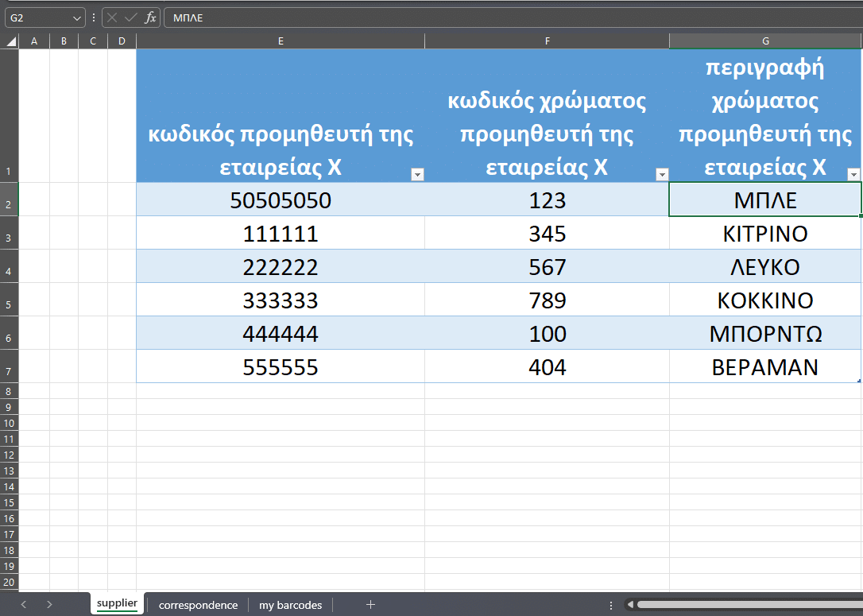Select the supplier sheet tab

pos(117,604)
